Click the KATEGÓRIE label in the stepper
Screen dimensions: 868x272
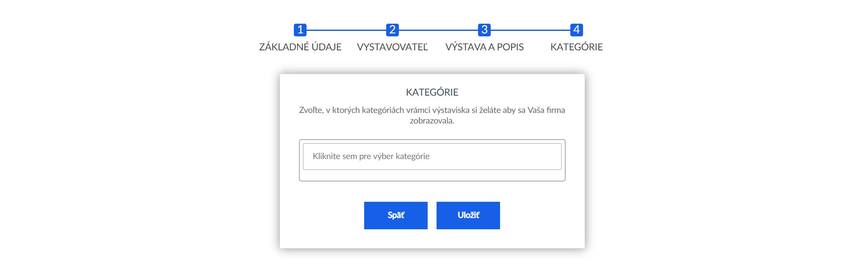coord(577,47)
